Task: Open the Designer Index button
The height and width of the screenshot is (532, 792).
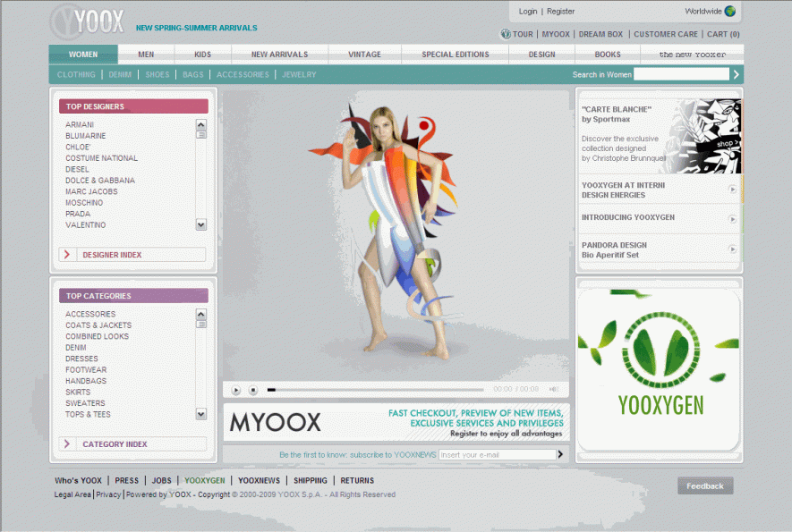Action: 132,255
